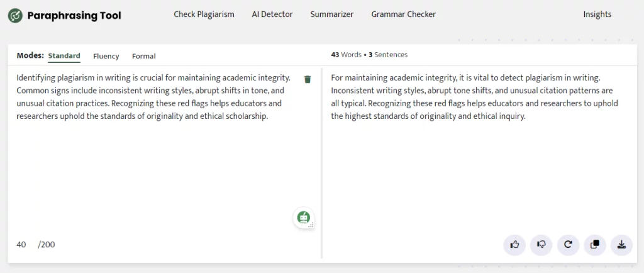Switch to Fluency mode
The width and height of the screenshot is (644, 273).
click(106, 57)
